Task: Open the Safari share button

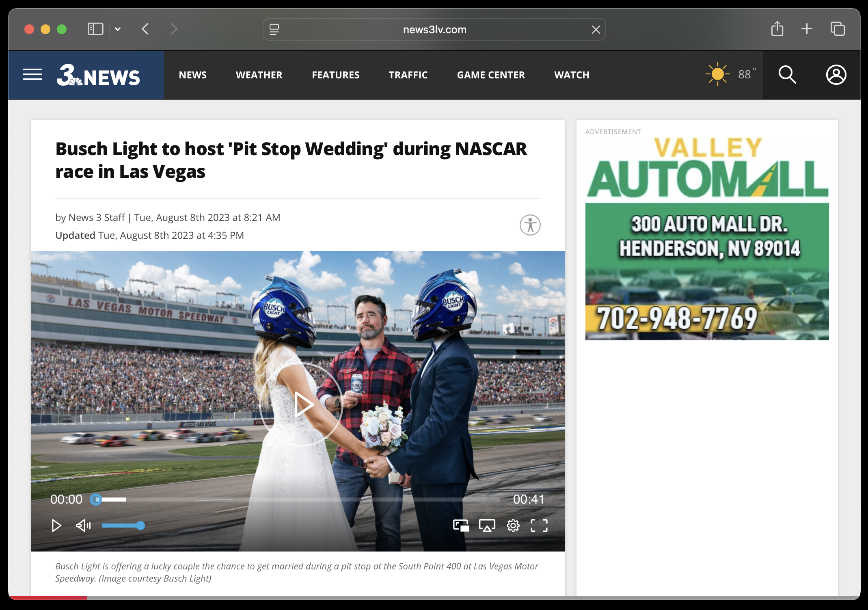Action: (x=777, y=29)
